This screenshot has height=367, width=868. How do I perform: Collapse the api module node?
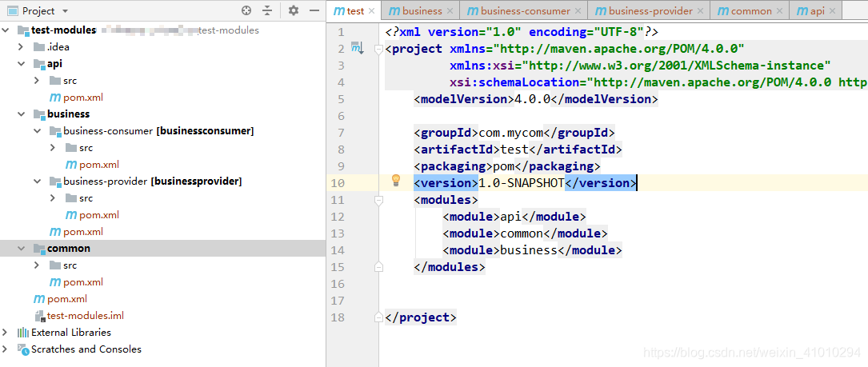pyautogui.click(x=21, y=64)
